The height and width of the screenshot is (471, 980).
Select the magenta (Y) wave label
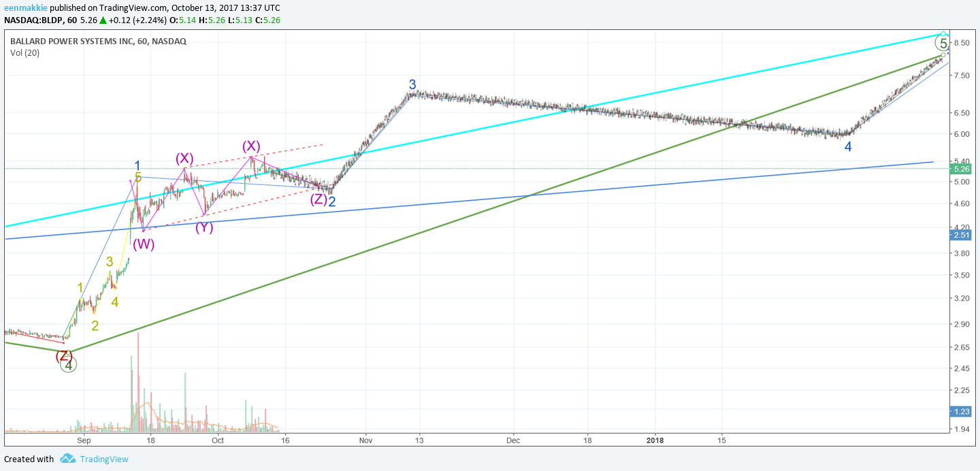(x=204, y=227)
